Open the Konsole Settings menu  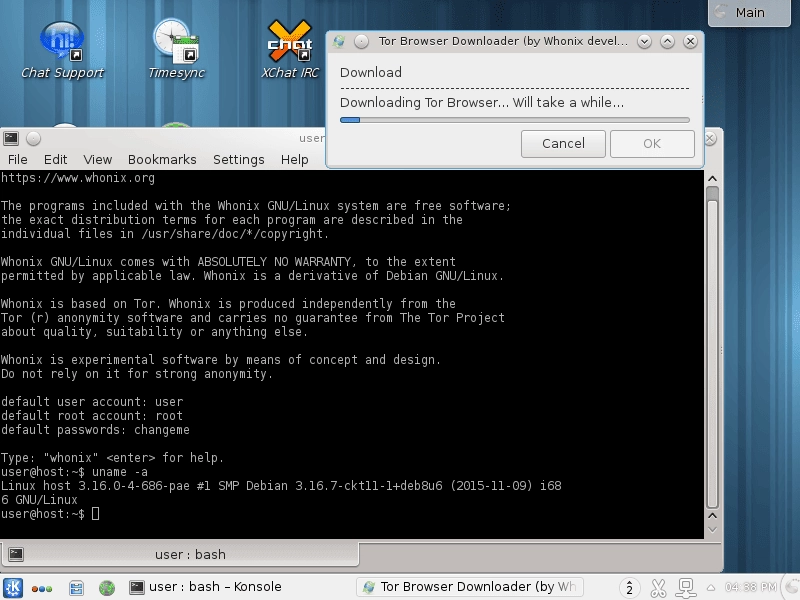pos(239,160)
